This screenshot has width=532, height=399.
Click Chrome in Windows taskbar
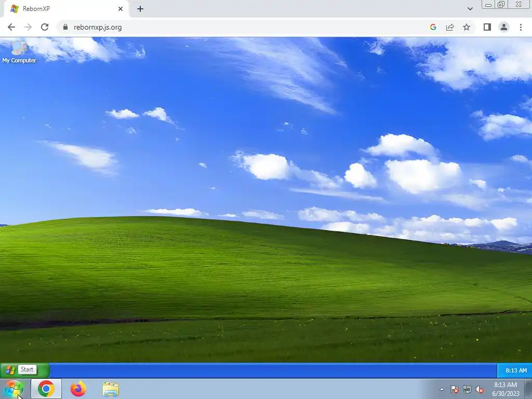pos(46,389)
